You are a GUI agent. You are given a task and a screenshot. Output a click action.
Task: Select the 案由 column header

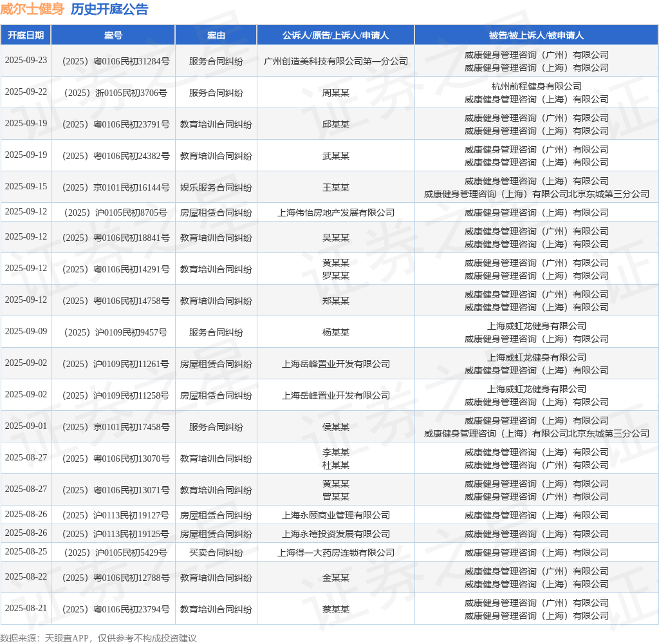coord(216,35)
